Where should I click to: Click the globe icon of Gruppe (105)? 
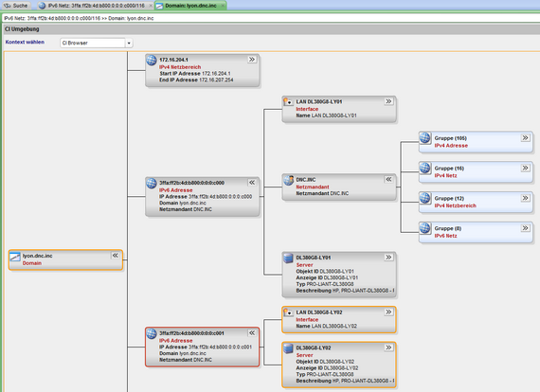tap(425, 138)
